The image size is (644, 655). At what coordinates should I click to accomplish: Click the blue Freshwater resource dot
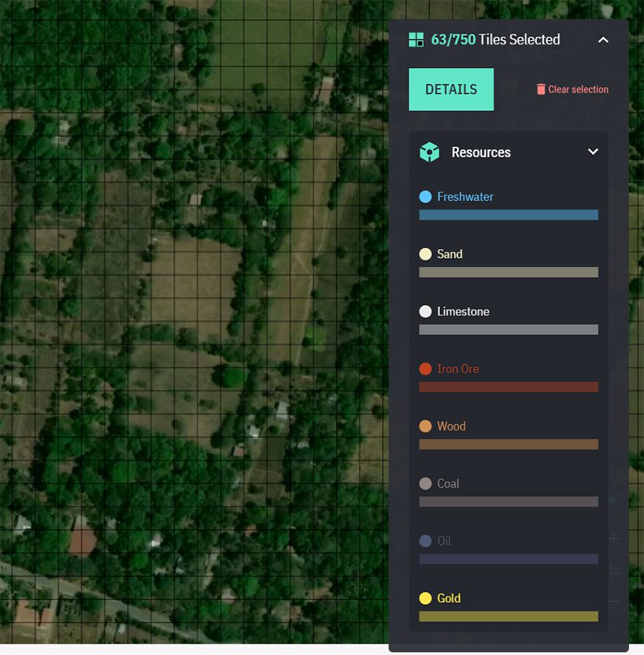pyautogui.click(x=425, y=197)
